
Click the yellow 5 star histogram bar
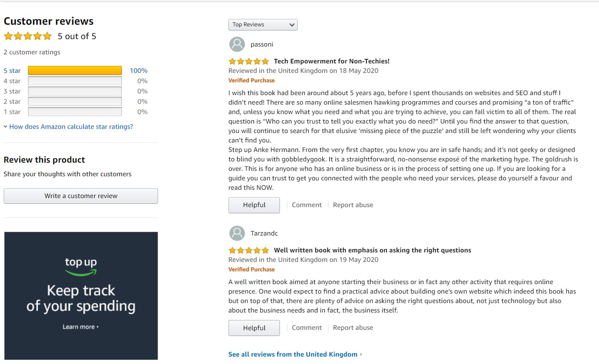[x=75, y=71]
